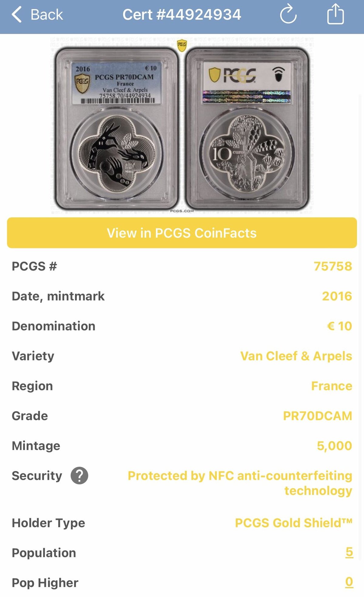364x597 pixels.
Task: Tap the Cert #44924934 title
Action: [x=182, y=15]
